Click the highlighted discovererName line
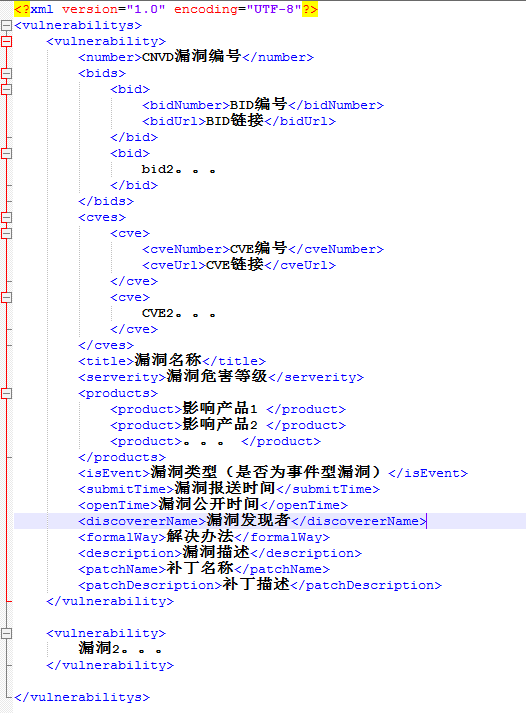This screenshot has height=713, width=526. tap(270, 521)
